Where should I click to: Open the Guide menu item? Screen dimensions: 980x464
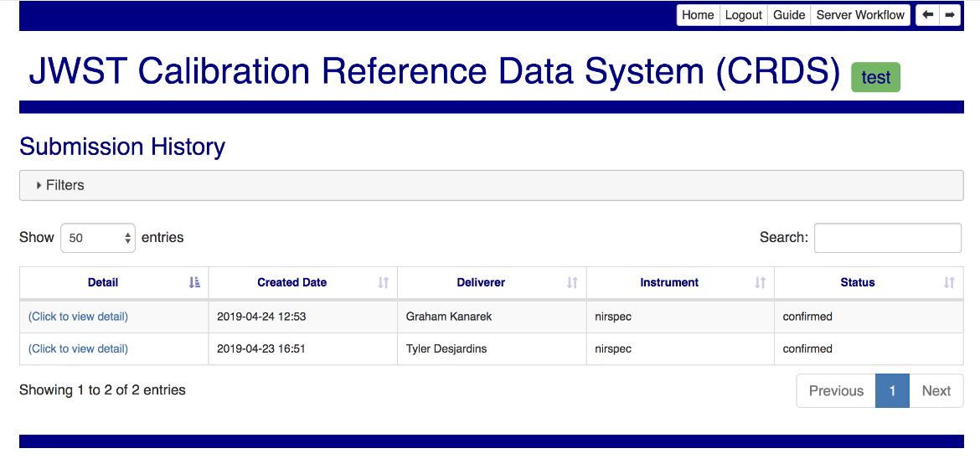789,15
